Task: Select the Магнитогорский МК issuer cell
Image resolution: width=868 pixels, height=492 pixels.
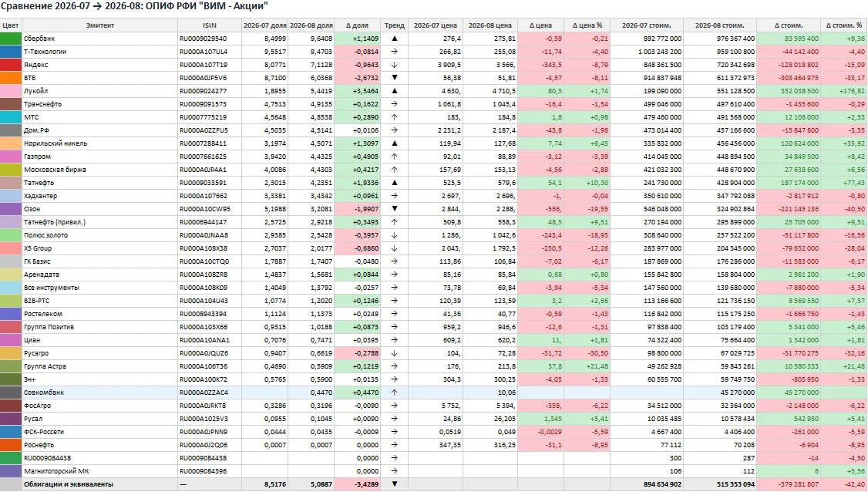Action: tap(99, 471)
